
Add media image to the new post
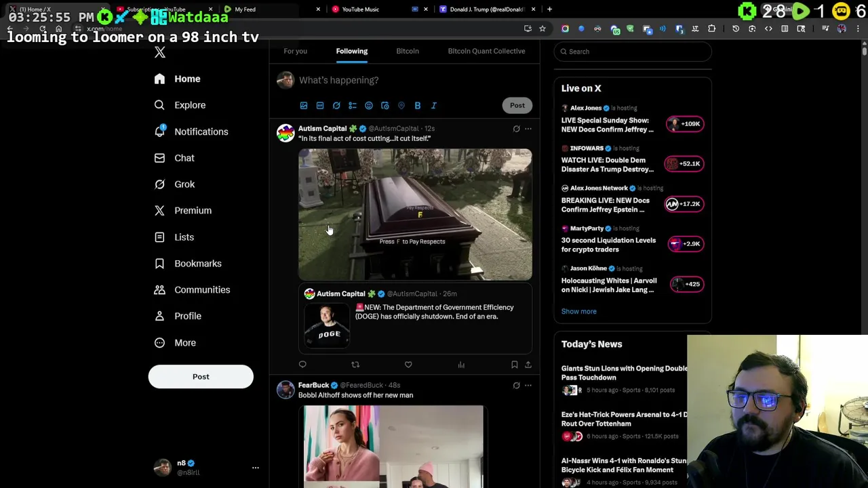(x=304, y=106)
